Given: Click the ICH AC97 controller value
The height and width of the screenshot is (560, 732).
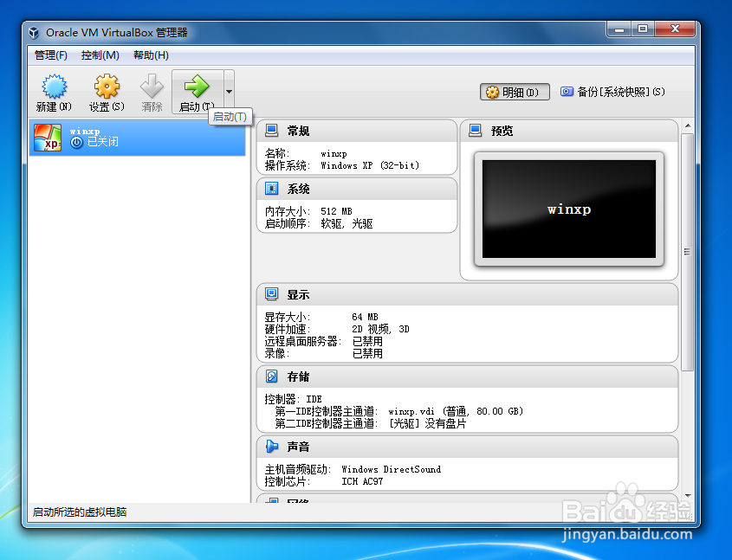Looking at the screenshot, I should (362, 481).
